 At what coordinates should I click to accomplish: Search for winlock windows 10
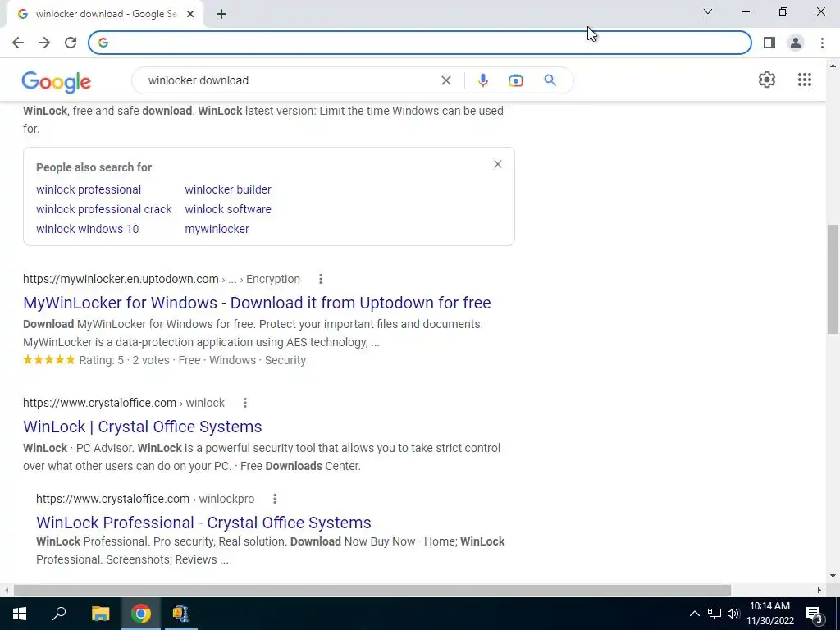[x=87, y=230]
